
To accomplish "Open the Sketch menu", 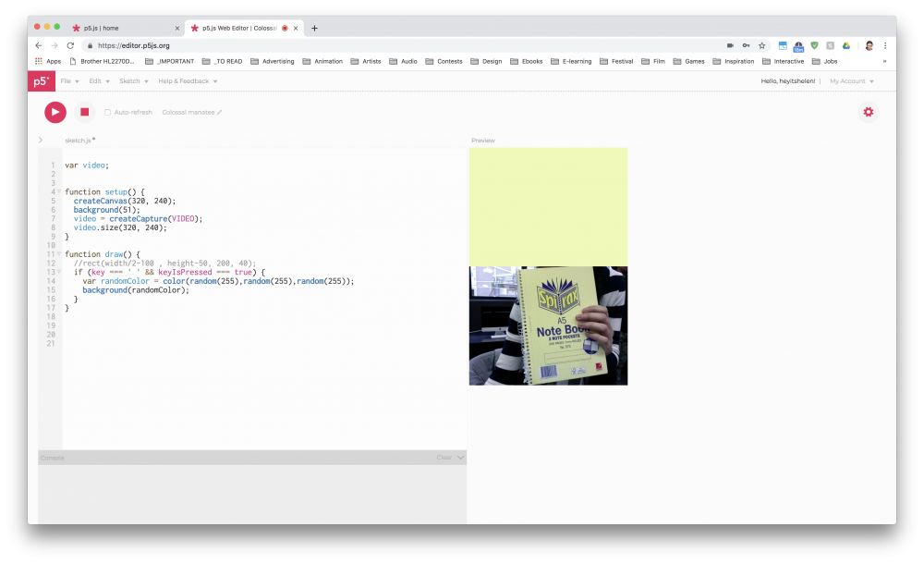I will [x=133, y=81].
